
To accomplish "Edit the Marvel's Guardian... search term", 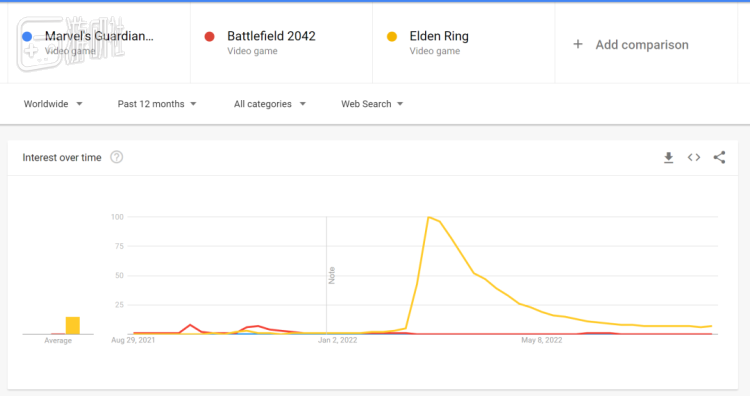I will pyautogui.click(x=99, y=36).
